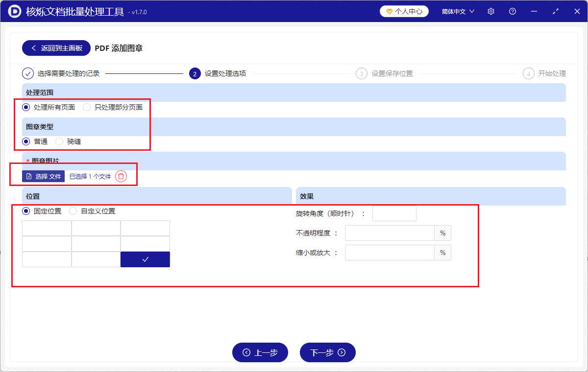
Task: Click the opacity percentage input field
Action: [390, 233]
